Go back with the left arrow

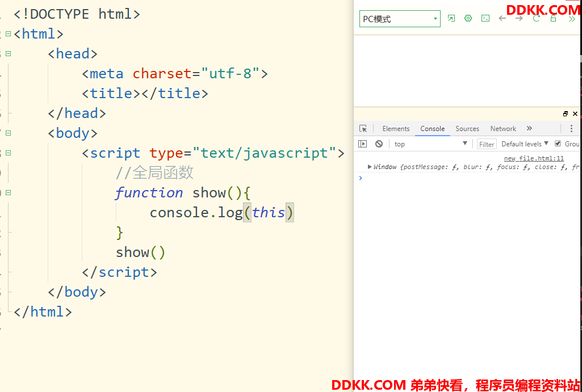[502, 18]
